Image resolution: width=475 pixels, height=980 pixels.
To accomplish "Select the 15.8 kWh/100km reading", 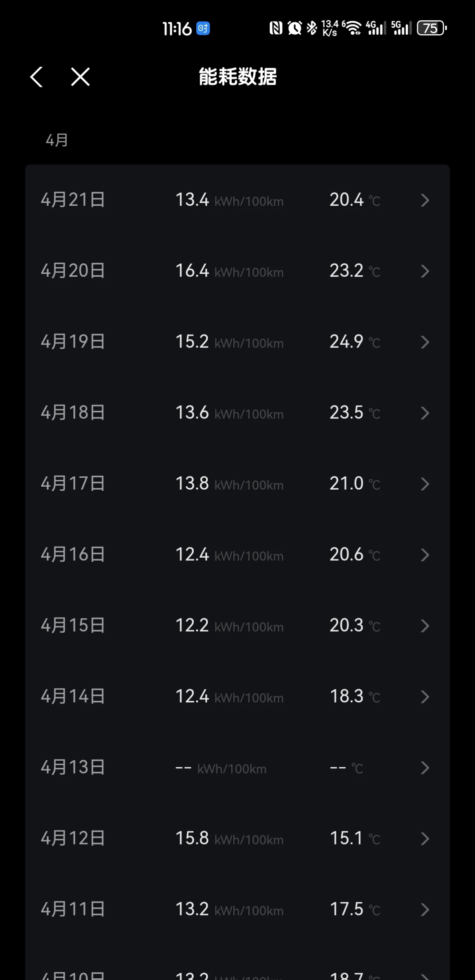I will tap(229, 839).
